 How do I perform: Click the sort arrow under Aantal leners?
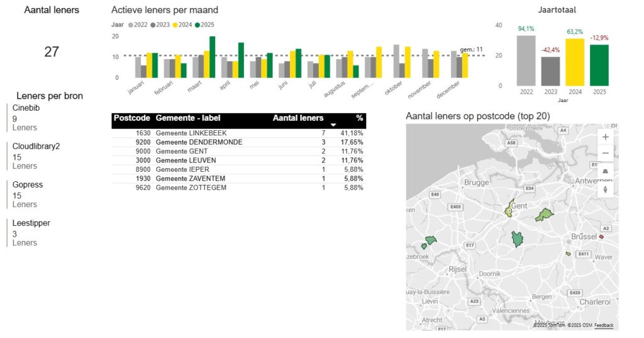pos(333,125)
